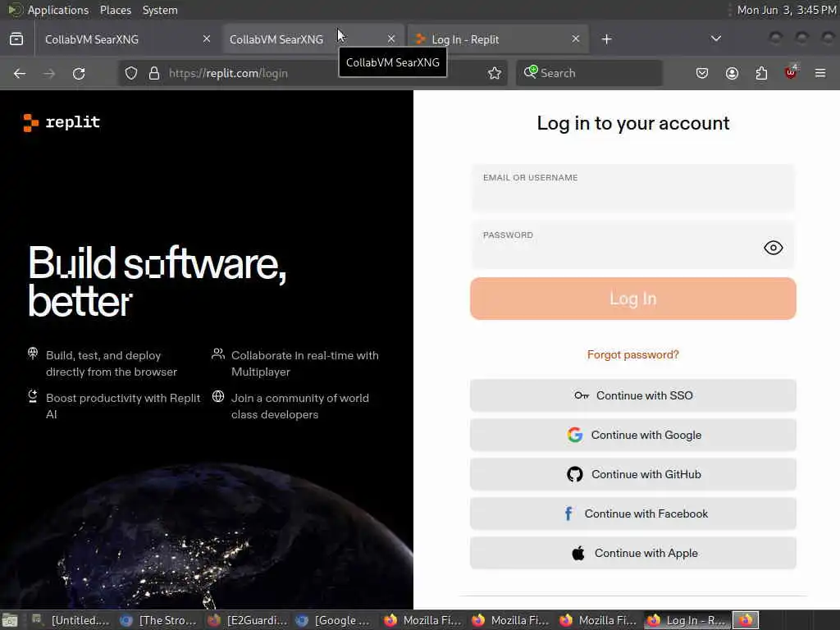Click text Boost productivity with Replit AI
The height and width of the screenshot is (630, 840).
point(123,406)
